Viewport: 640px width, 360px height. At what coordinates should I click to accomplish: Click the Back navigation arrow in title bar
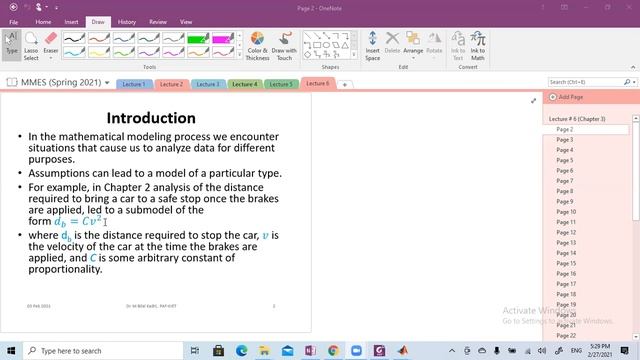coord(13,7)
